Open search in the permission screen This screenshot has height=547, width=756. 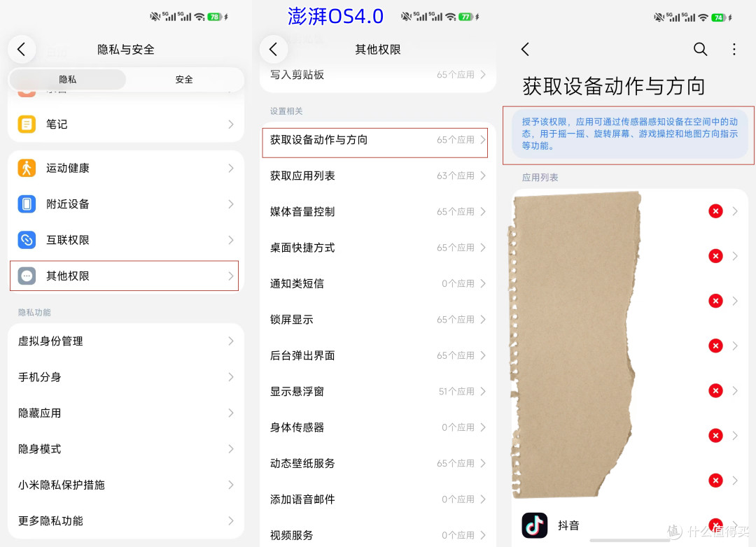click(x=700, y=49)
